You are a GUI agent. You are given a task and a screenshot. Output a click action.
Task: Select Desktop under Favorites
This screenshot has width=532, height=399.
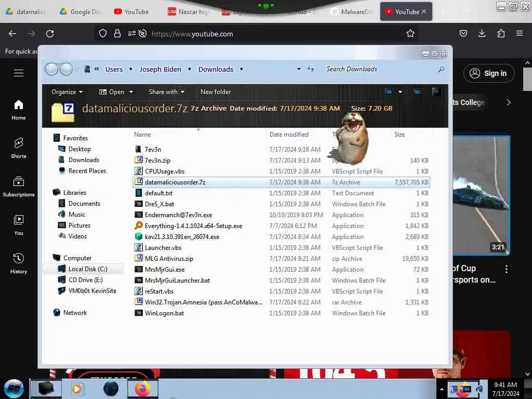[79, 149]
